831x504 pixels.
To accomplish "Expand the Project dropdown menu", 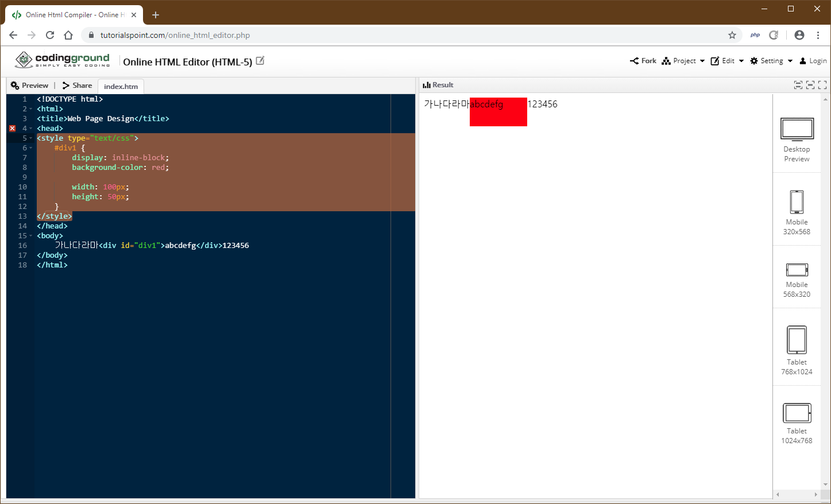I will pyautogui.click(x=683, y=61).
